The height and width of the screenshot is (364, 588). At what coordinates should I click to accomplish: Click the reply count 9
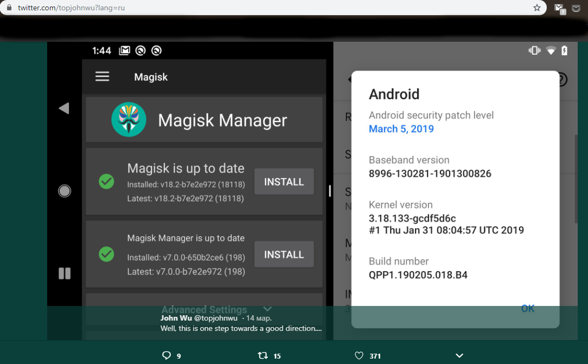click(179, 356)
